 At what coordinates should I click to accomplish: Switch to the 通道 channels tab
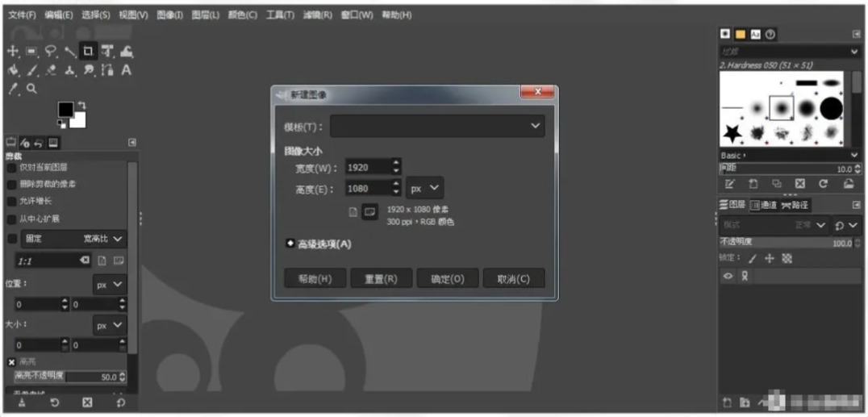(x=763, y=205)
